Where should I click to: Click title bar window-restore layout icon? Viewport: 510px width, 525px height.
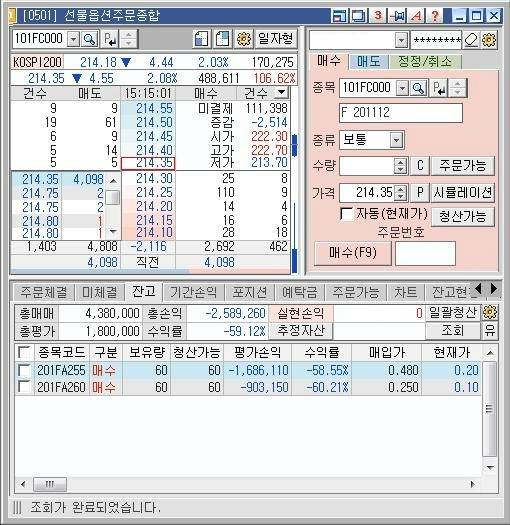(x=339, y=15)
